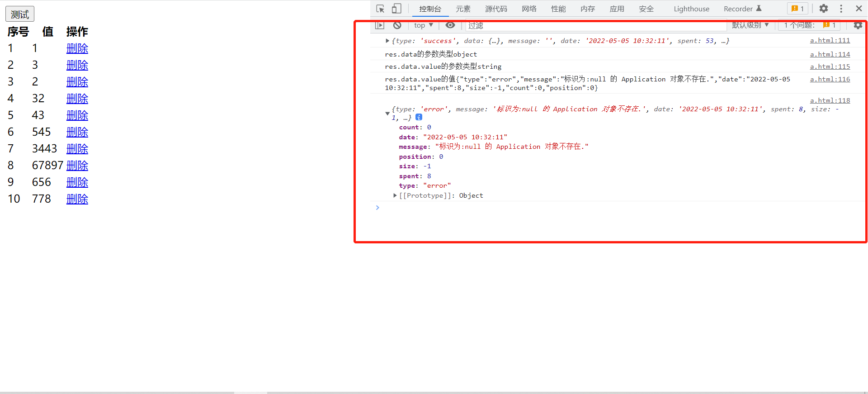Click the date property in expanded object

pos(453,137)
